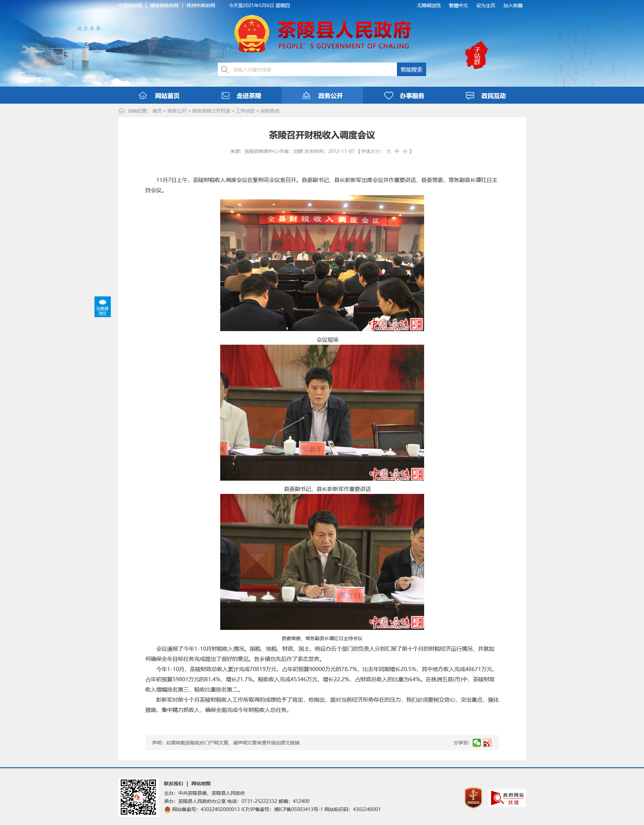Screen dimensions: 644x825
Task: Set font size to 大
Action: click(x=388, y=151)
